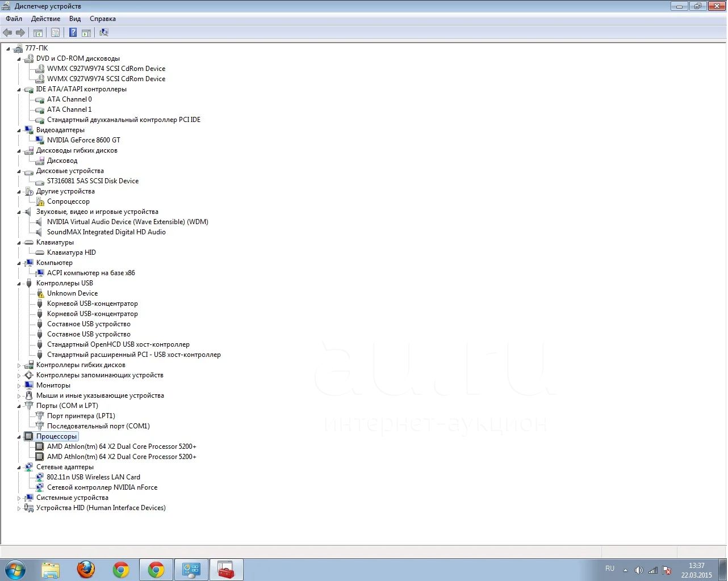
Task: Select the Сопроцессор device with warning icon
Action: coord(68,201)
